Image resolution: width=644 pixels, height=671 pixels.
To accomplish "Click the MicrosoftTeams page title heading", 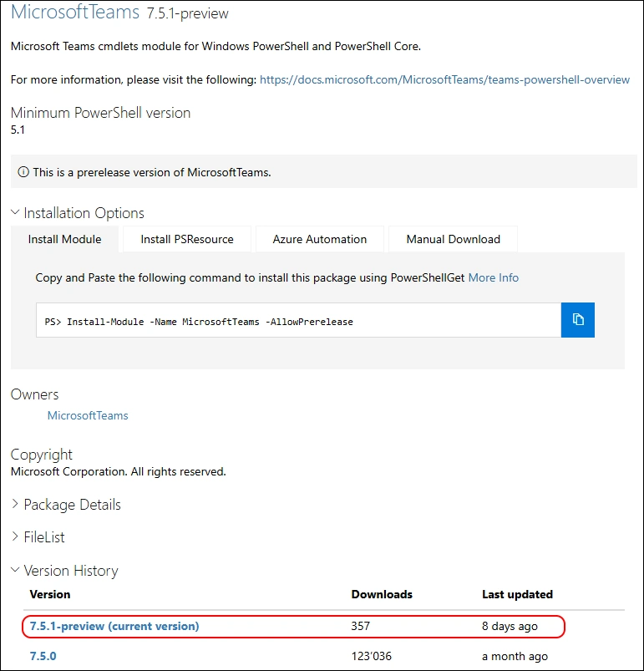I will coord(75,13).
